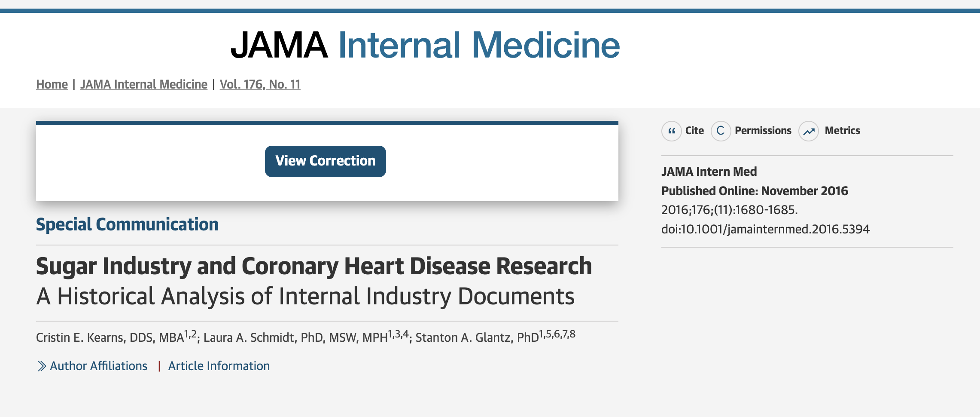This screenshot has height=417, width=980.
Task: Open the Metrics text label
Action: pyautogui.click(x=842, y=131)
